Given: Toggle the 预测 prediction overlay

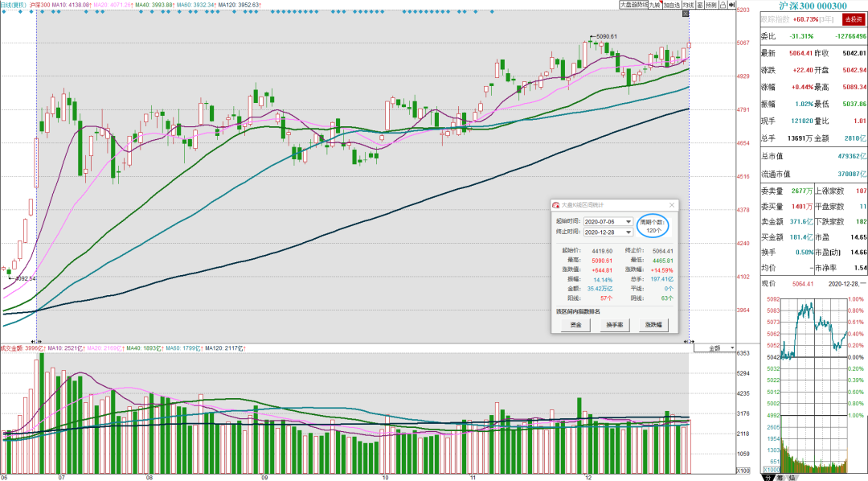Looking at the screenshot, I should pyautogui.click(x=712, y=5).
